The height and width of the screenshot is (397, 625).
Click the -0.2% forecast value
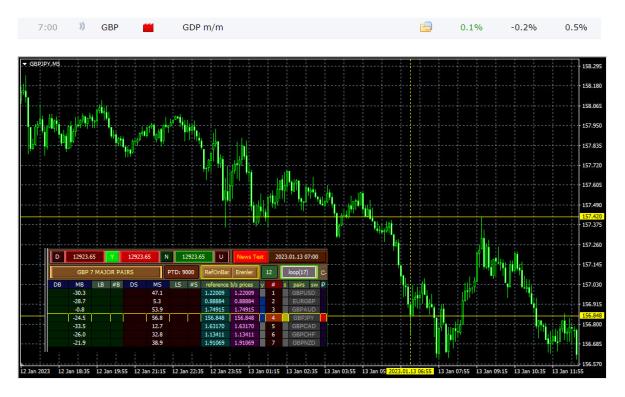click(524, 28)
